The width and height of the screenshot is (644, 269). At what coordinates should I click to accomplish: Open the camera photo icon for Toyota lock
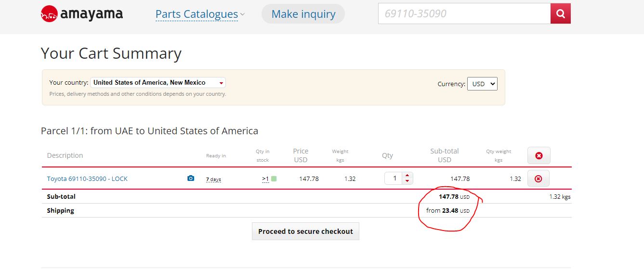click(x=191, y=179)
